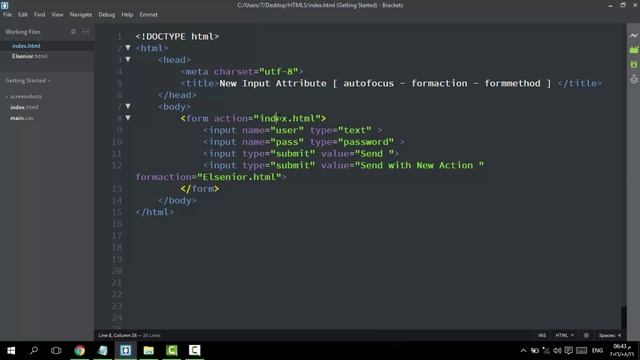
Task: Open main.css in project tree
Action: pyautogui.click(x=22, y=118)
